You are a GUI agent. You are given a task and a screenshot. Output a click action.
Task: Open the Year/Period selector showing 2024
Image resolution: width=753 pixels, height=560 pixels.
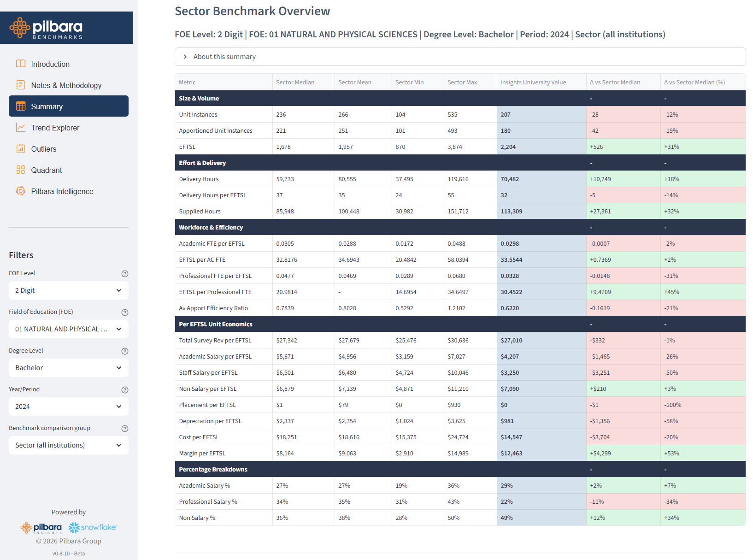68,406
